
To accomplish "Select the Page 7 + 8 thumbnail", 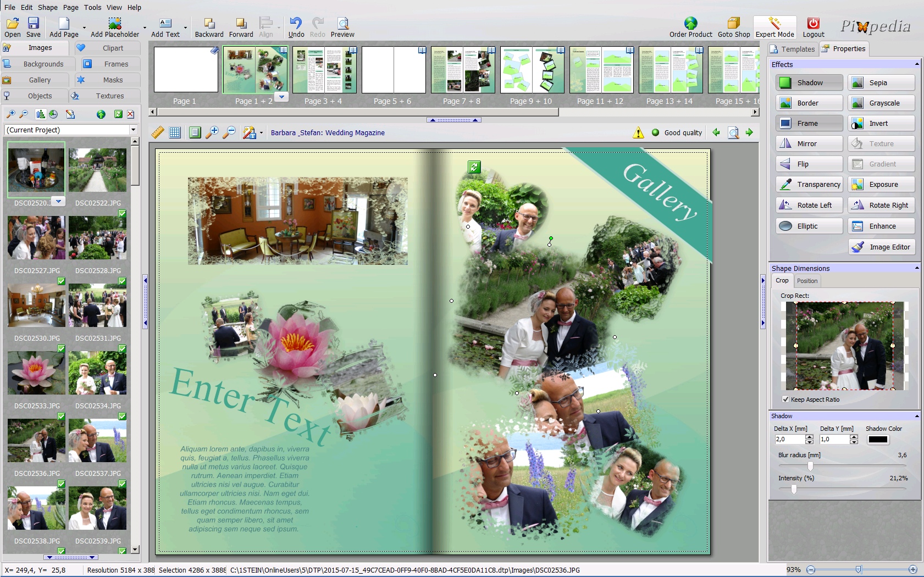I will tap(462, 70).
